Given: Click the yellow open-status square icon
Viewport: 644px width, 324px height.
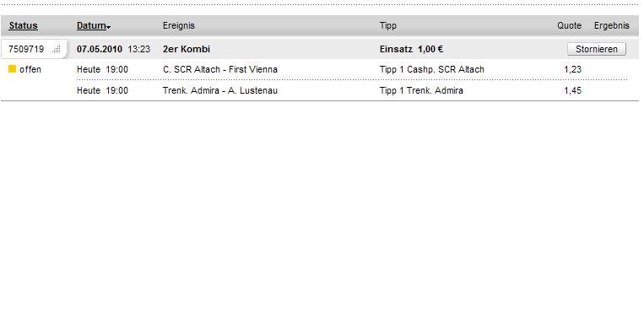Looking at the screenshot, I should pos(13,69).
